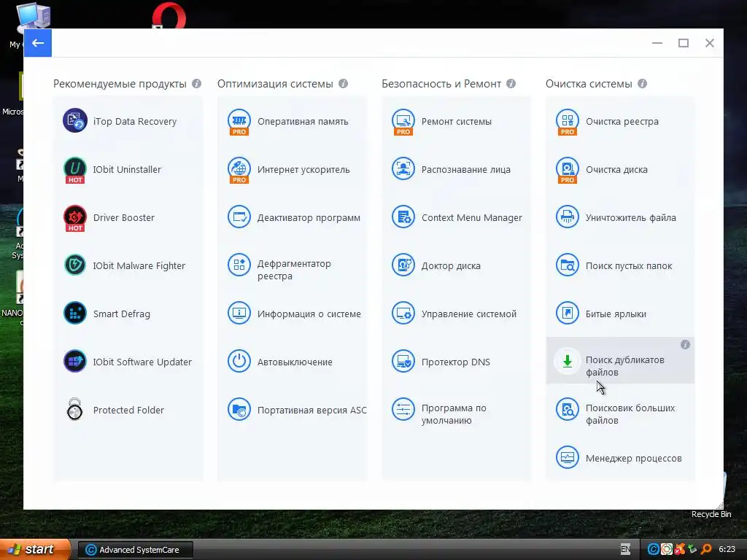Image resolution: width=747 pixels, height=560 pixels.
Task: Click the Очистка системы heading text
Action: click(589, 84)
